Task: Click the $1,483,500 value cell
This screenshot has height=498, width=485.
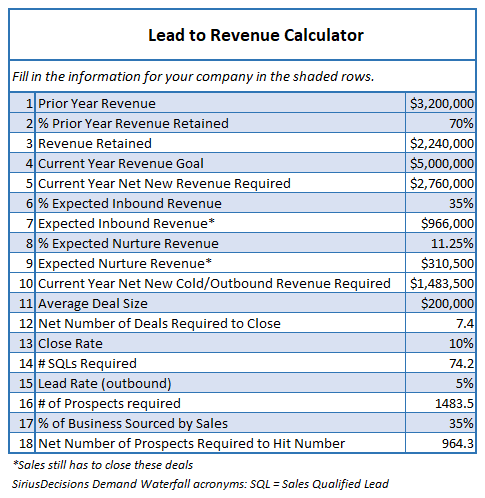Action: pyautogui.click(x=440, y=283)
